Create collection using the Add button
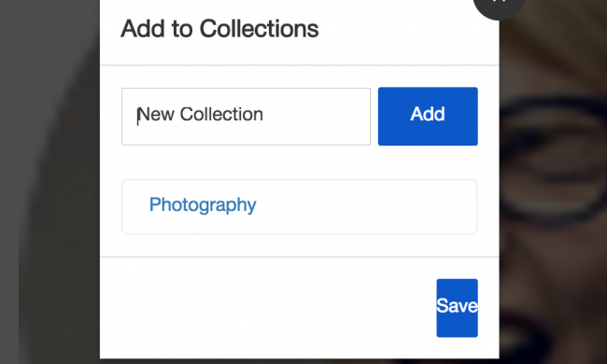Viewport: 607px width, 364px height. pyautogui.click(x=428, y=117)
